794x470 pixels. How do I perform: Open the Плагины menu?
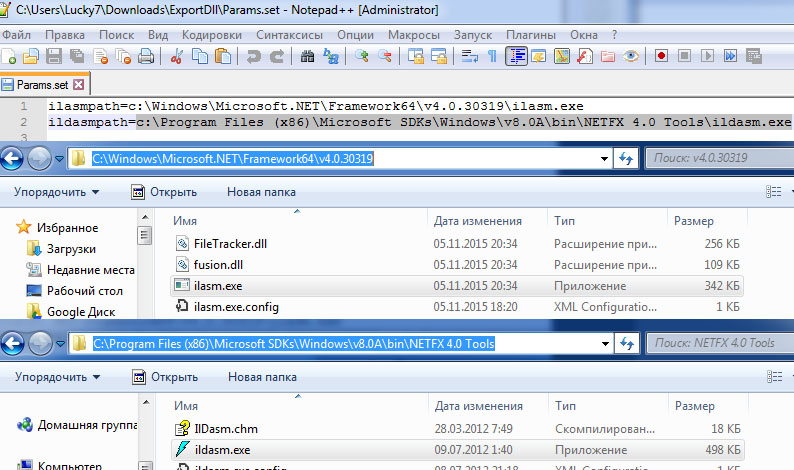531,35
